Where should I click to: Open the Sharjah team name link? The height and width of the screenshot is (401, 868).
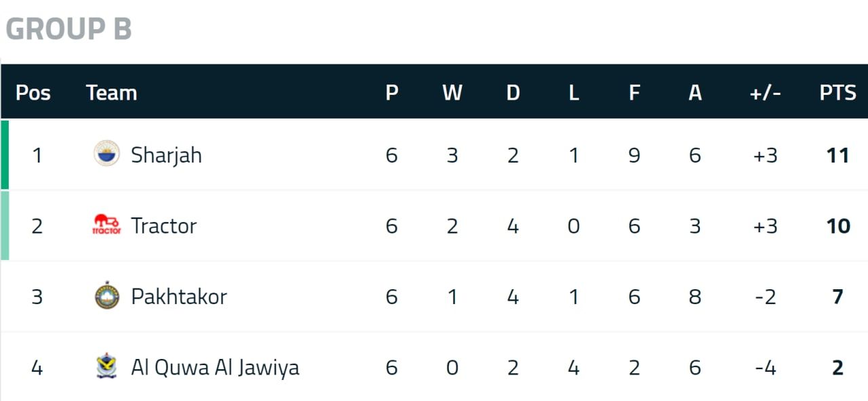point(166,155)
